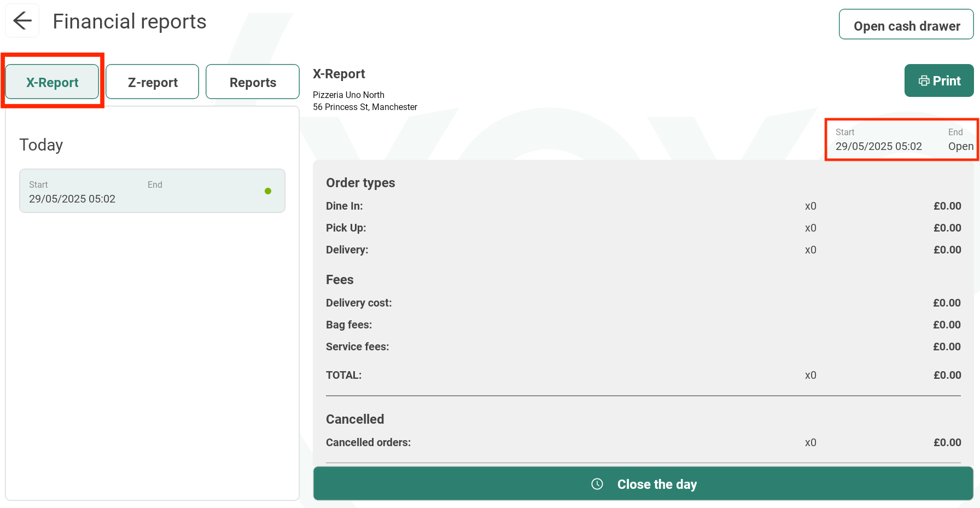
Task: Click the report Start date 29/05/2025 05:02
Action: pyautogui.click(x=878, y=146)
